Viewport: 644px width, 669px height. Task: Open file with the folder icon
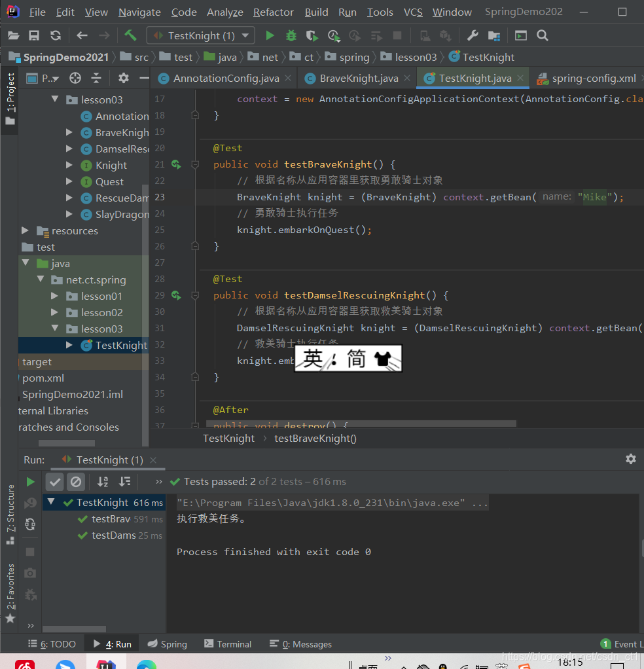pyautogui.click(x=13, y=35)
